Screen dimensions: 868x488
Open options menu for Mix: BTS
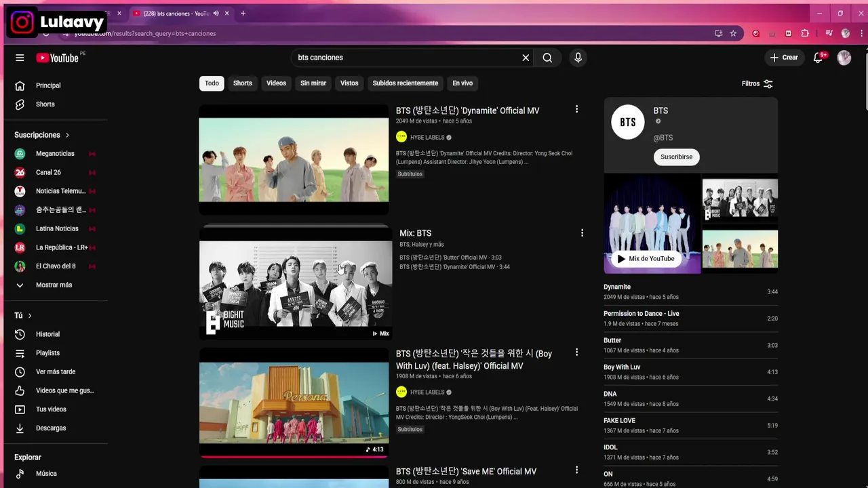pos(581,233)
